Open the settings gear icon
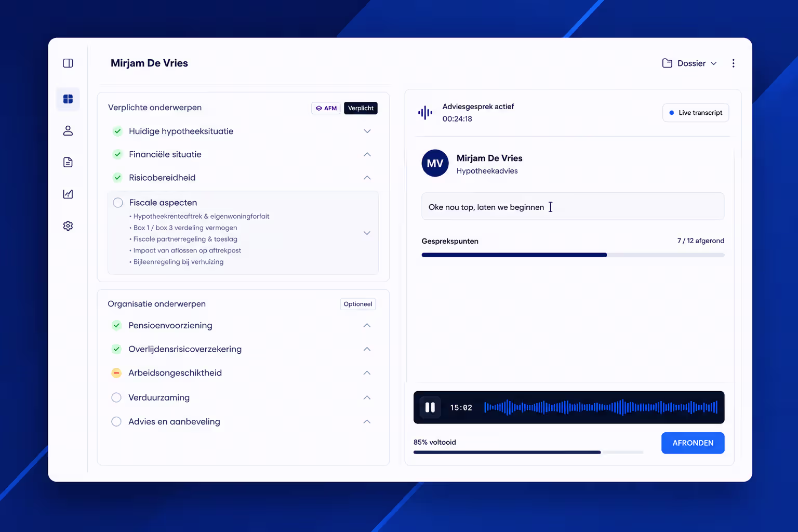This screenshot has height=532, width=798. coord(68,225)
